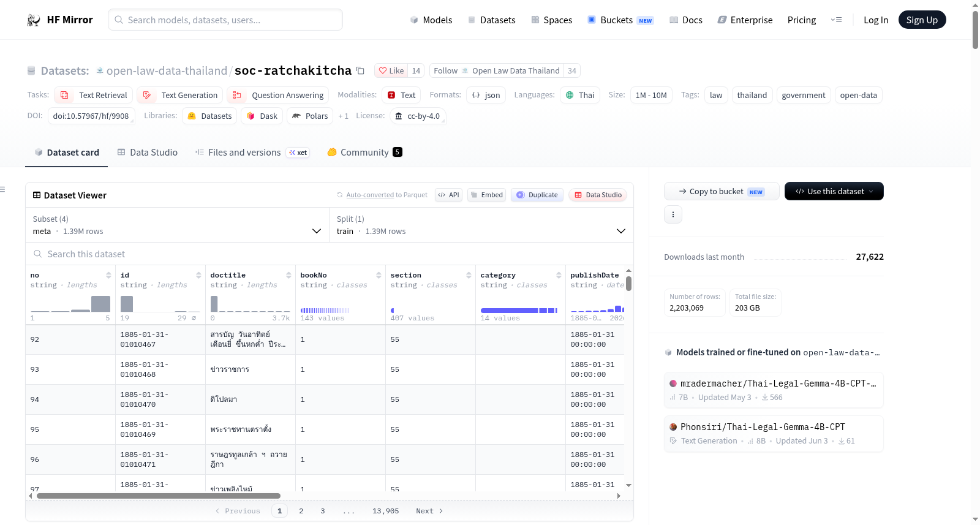Image resolution: width=980 pixels, height=525 pixels.
Task: Open the API button in viewer
Action: [x=448, y=195]
